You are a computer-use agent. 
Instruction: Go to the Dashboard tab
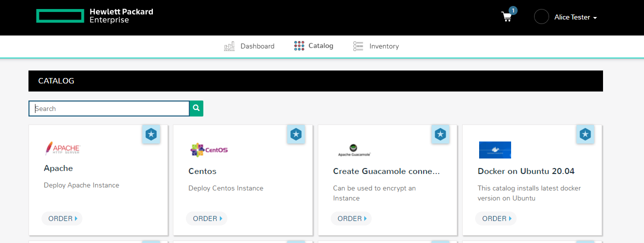pos(249,46)
